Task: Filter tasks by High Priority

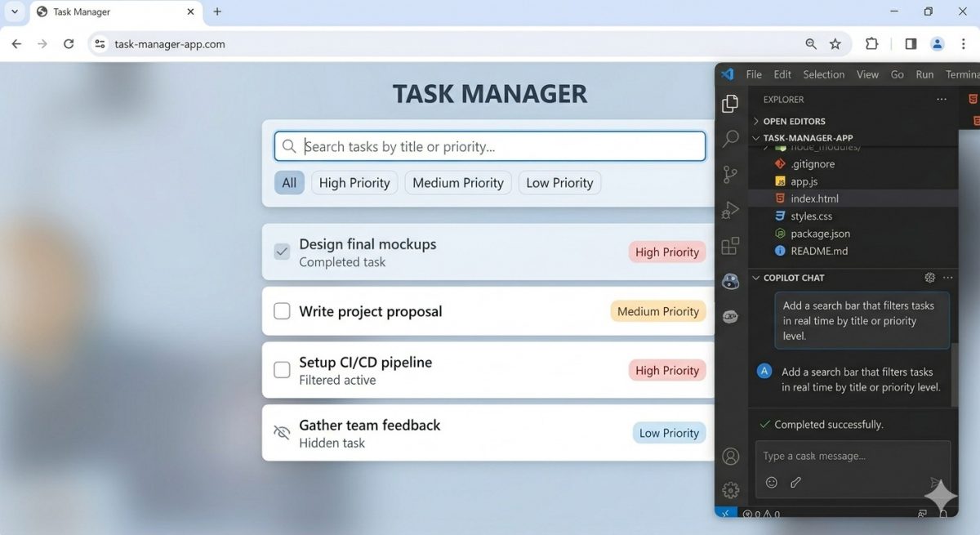Action: [354, 182]
